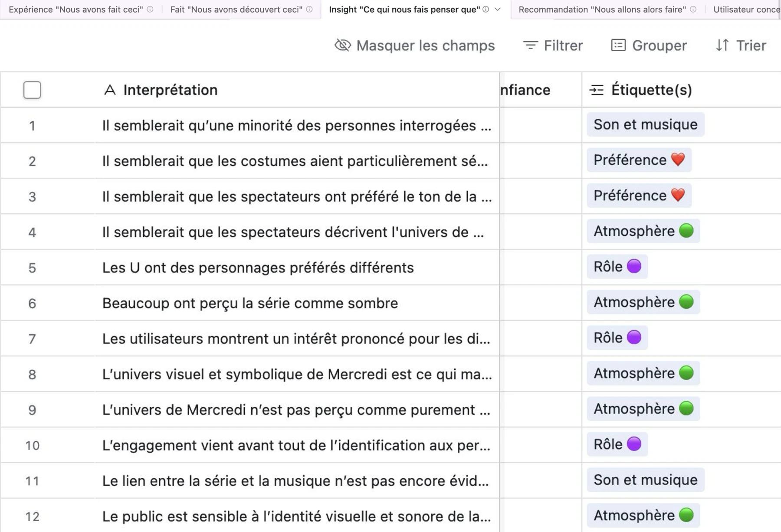Switch to the Fait "Nous avons découvert ceci" tab

click(x=241, y=9)
